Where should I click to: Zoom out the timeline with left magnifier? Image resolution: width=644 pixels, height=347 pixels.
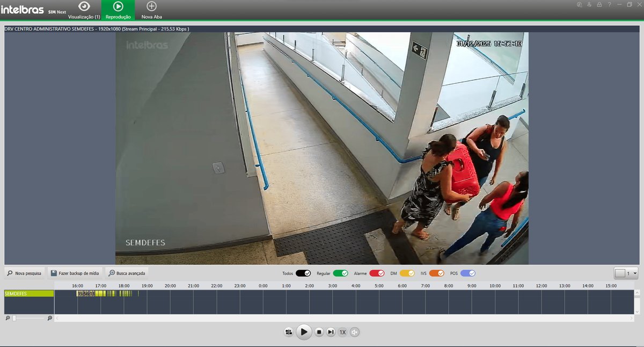pyautogui.click(x=8, y=318)
